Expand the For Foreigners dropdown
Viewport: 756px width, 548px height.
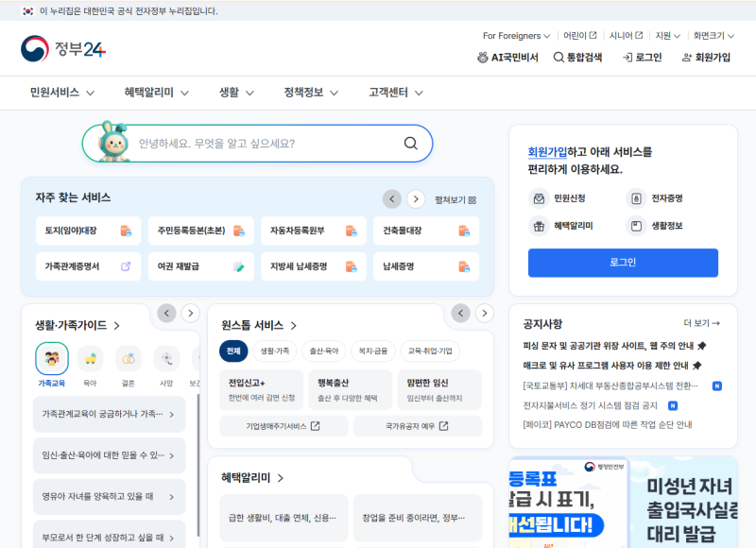pos(516,36)
